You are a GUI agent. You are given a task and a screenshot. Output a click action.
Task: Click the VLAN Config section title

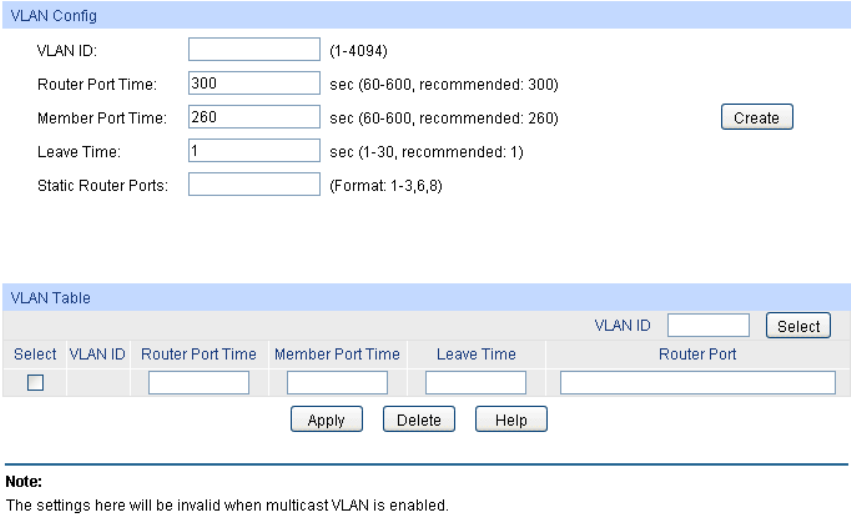[x=53, y=16]
